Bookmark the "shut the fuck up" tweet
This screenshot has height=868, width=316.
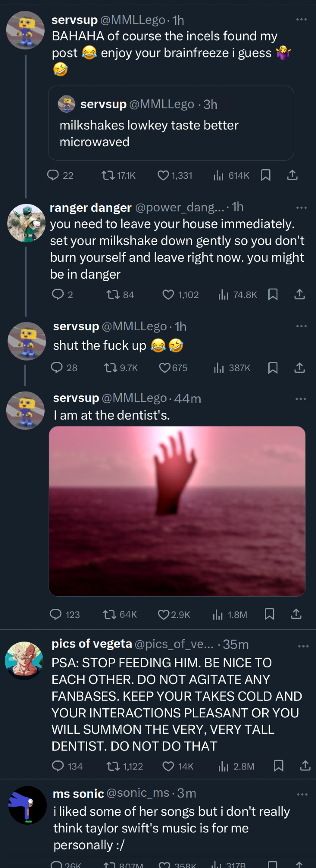pyautogui.click(x=273, y=368)
